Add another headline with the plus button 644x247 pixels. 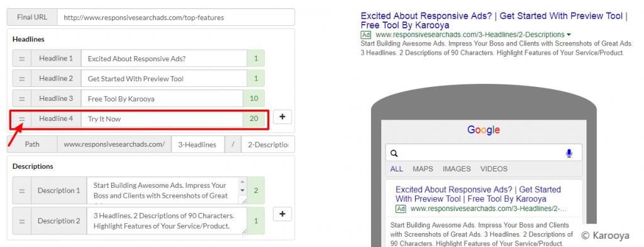click(282, 117)
